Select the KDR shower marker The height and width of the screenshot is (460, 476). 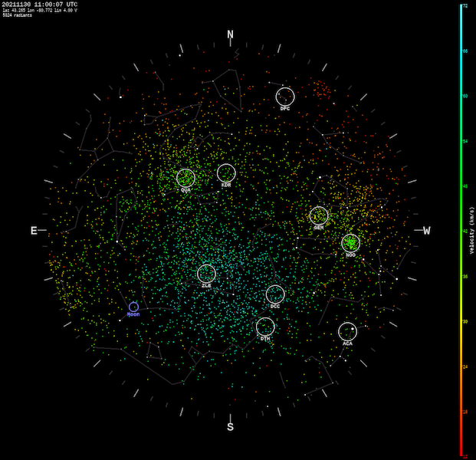[x=226, y=173]
